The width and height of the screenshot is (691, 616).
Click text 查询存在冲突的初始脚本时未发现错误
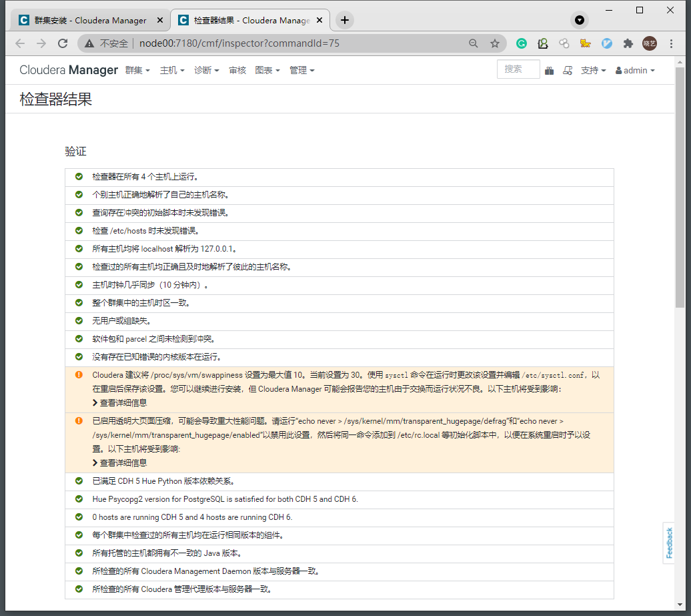click(161, 212)
